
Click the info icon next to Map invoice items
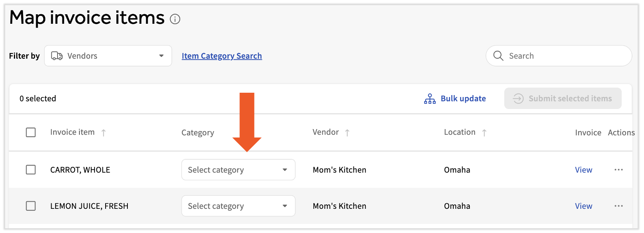(175, 19)
